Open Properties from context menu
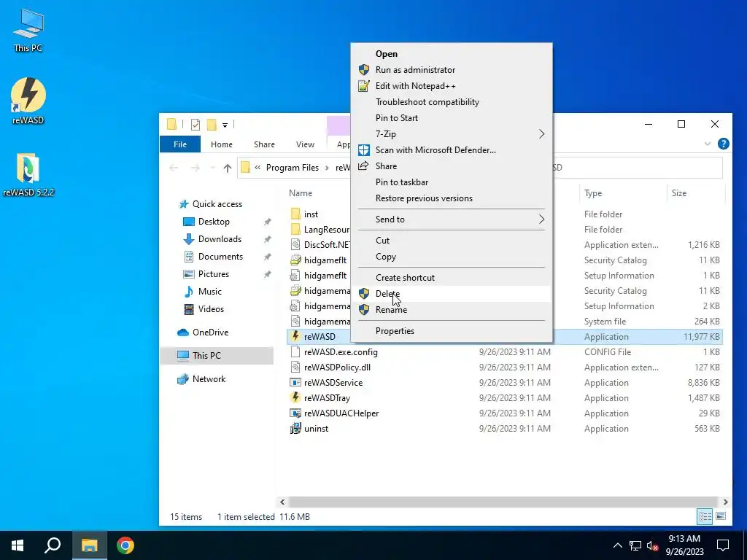 tap(395, 331)
